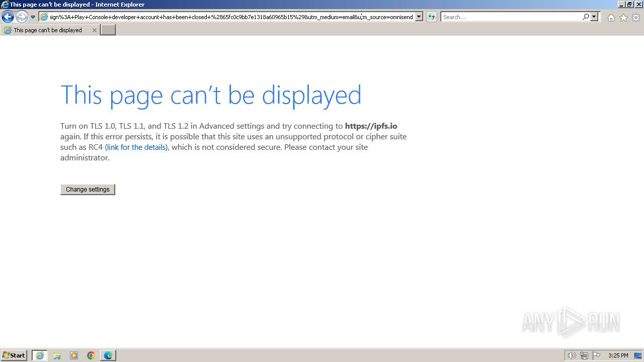Viewport: 644px width, 362px height.
Task: Minimize the Internet Explorer window
Action: (x=621, y=5)
